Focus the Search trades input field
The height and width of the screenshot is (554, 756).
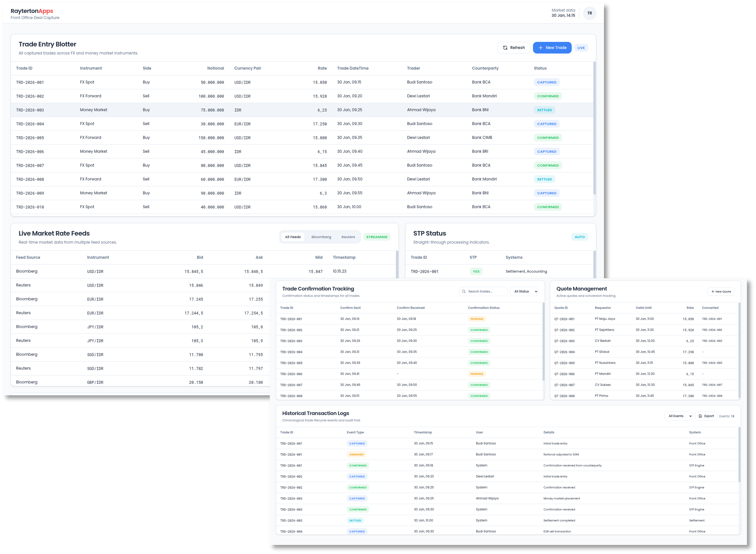click(487, 292)
